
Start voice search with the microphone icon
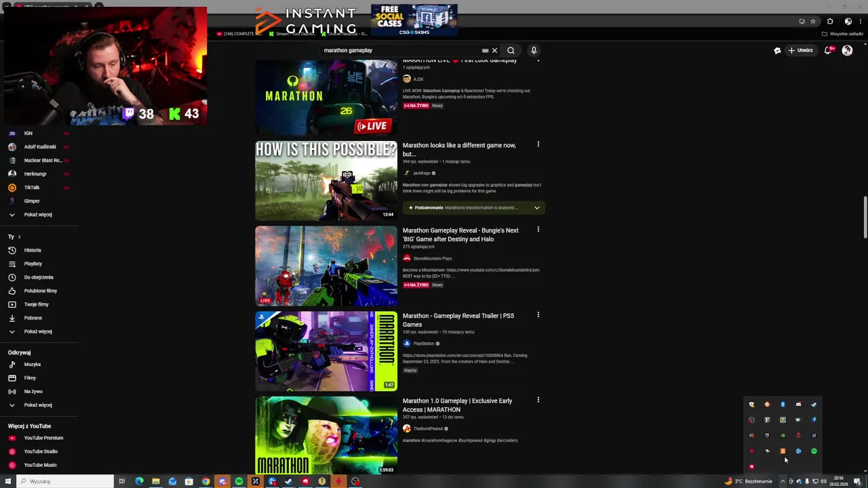534,50
